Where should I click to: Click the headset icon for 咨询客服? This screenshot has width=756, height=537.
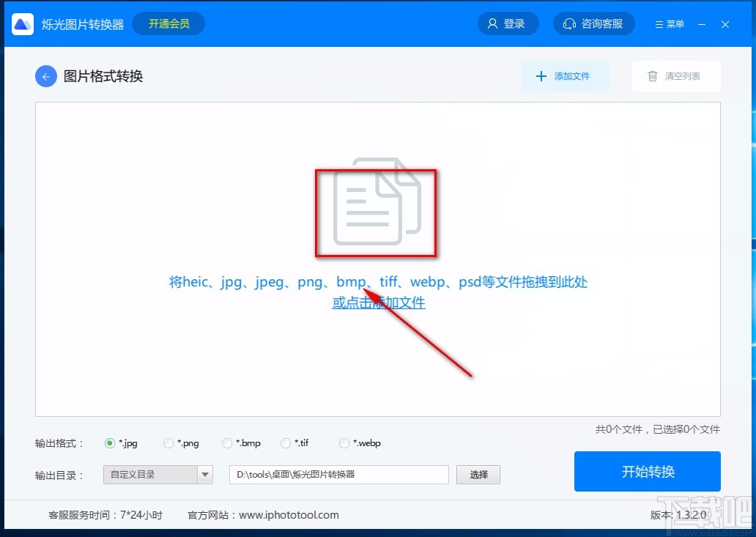click(x=569, y=23)
